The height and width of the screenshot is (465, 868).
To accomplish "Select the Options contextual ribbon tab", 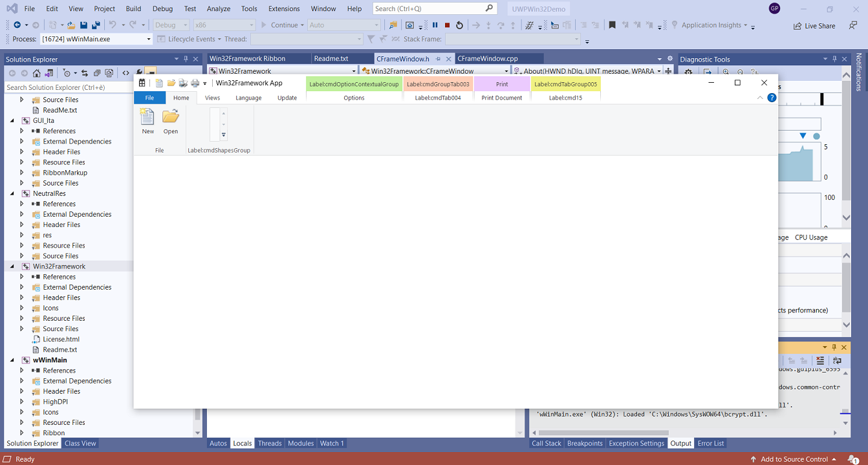I will tap(354, 98).
